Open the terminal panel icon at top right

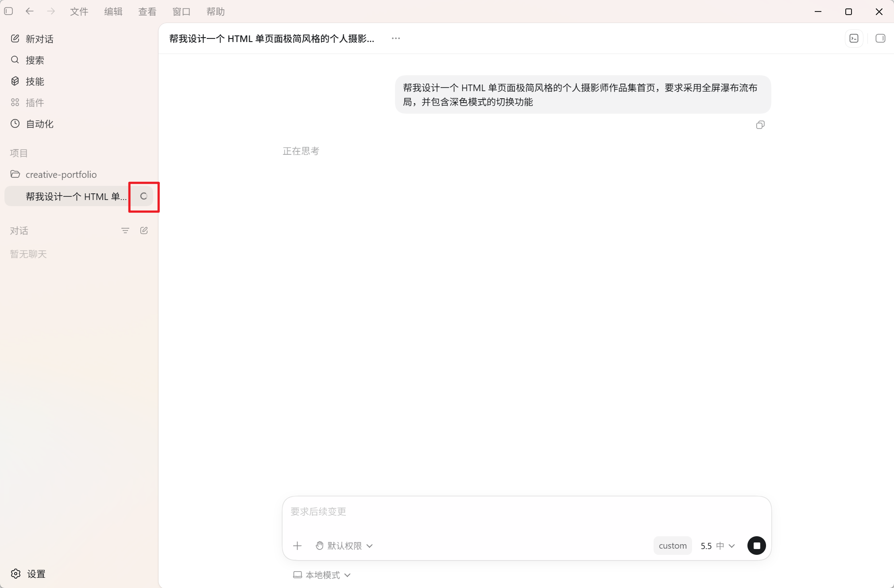coord(854,38)
